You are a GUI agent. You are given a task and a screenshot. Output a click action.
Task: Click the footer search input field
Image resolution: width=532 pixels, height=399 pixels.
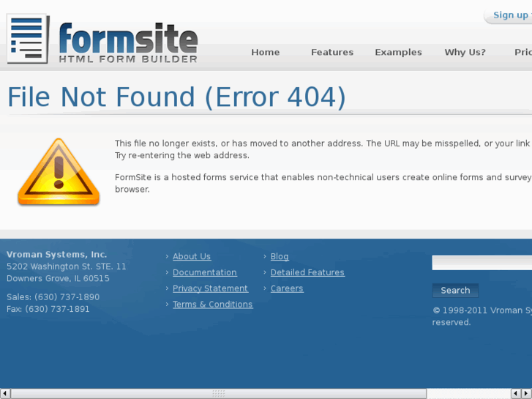tap(482, 263)
